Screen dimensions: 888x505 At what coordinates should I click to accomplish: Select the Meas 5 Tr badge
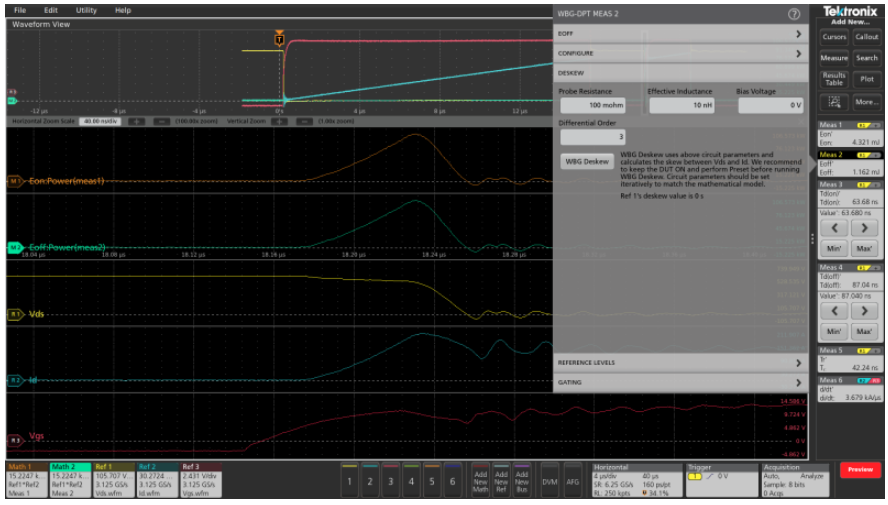pyautogui.click(x=850, y=359)
